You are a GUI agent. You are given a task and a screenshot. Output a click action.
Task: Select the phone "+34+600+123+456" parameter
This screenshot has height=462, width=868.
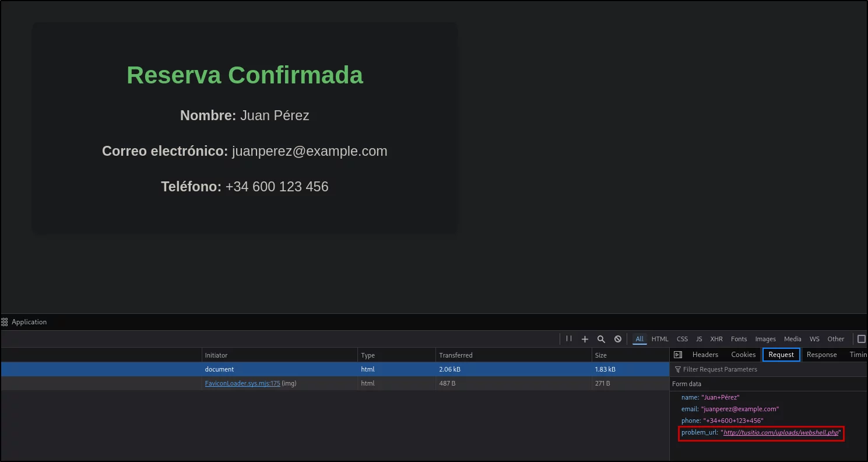[x=722, y=421]
